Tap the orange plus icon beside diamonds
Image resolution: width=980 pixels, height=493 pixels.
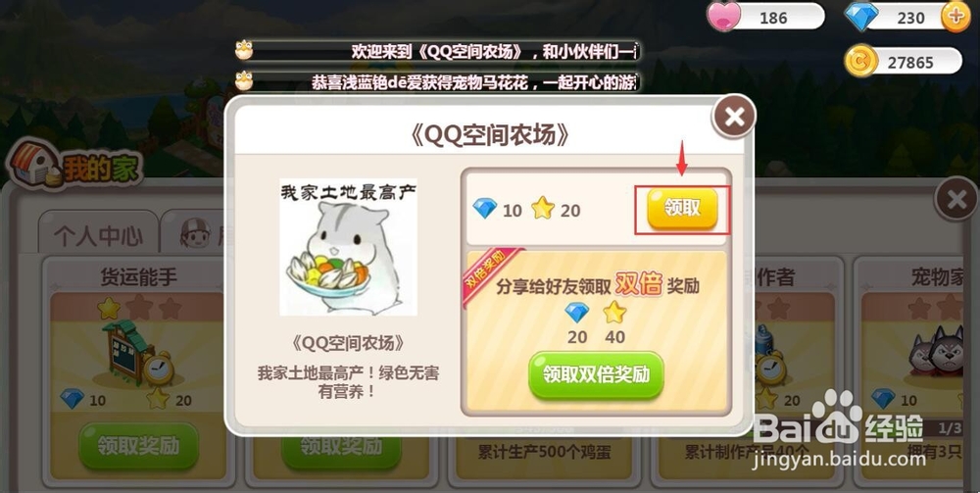pyautogui.click(x=955, y=17)
